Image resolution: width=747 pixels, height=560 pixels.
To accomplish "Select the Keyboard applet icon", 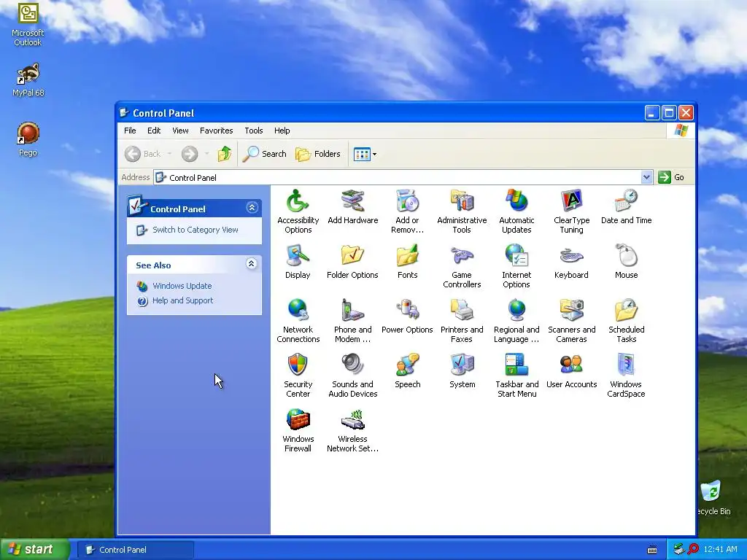I will pyautogui.click(x=571, y=256).
